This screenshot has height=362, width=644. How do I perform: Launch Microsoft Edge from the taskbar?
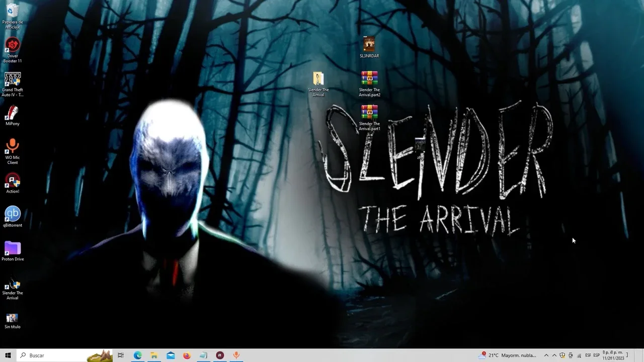pos(137,355)
